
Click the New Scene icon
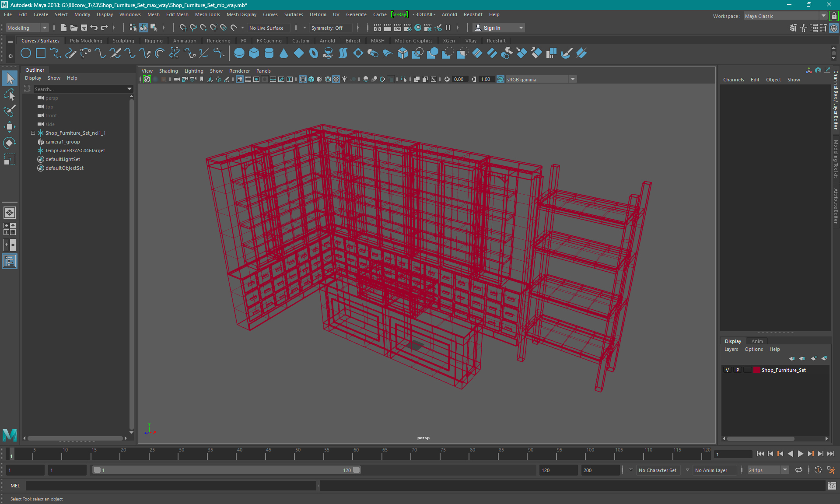[64, 28]
